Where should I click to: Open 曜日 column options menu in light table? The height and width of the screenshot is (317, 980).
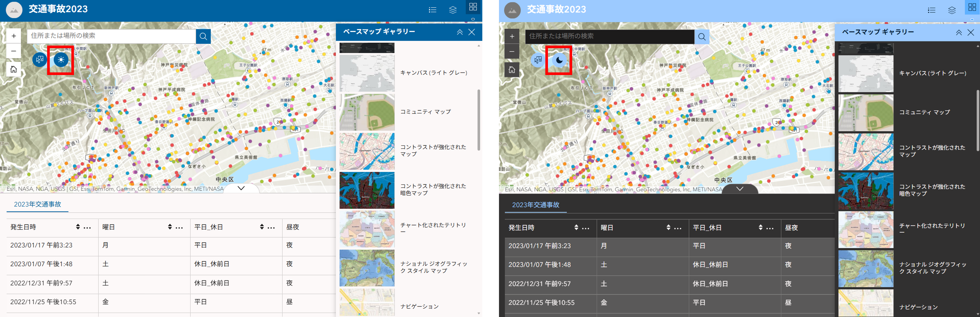point(179,228)
